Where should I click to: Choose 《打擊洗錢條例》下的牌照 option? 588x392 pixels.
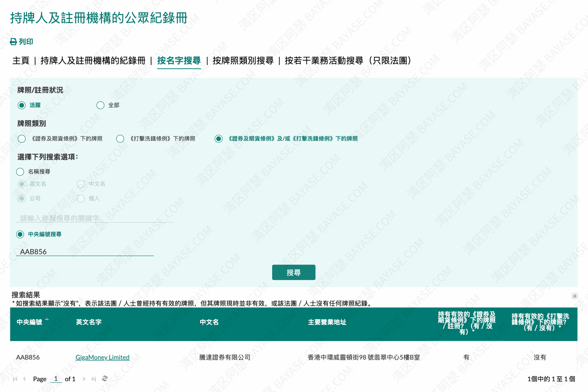pyautogui.click(x=120, y=139)
